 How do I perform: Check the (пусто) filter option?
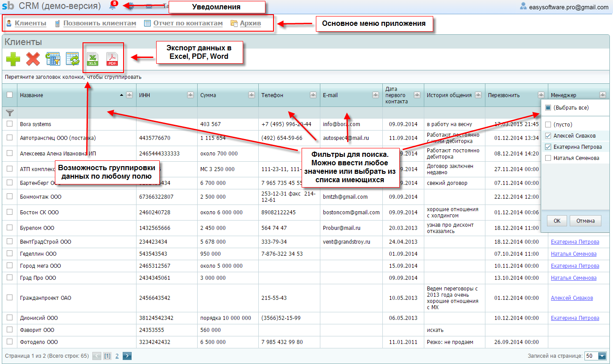pyautogui.click(x=548, y=125)
